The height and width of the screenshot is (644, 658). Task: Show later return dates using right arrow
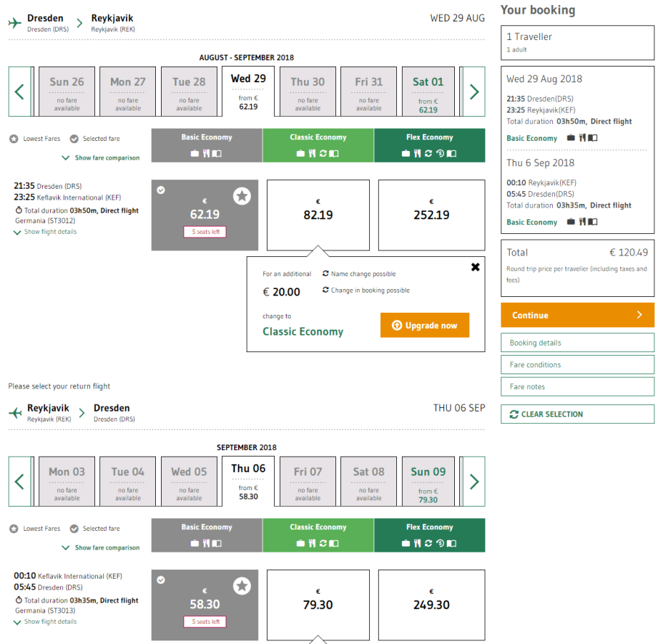click(x=473, y=482)
